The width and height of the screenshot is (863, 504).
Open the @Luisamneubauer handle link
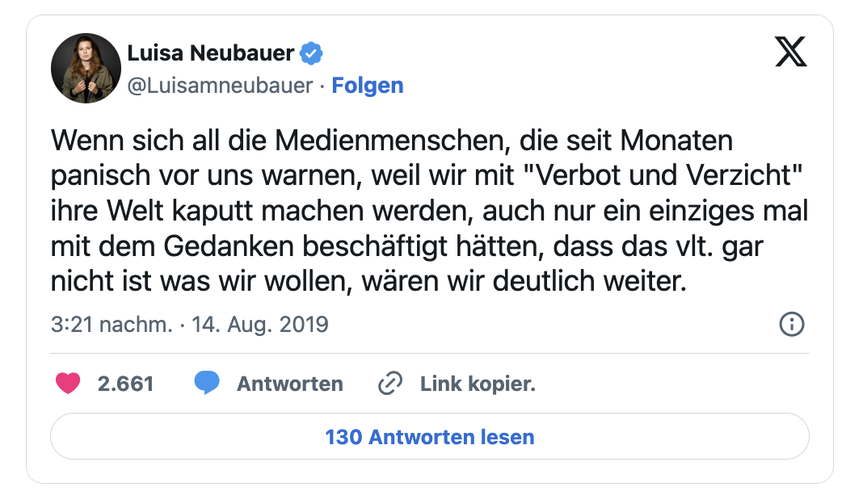pos(220,86)
